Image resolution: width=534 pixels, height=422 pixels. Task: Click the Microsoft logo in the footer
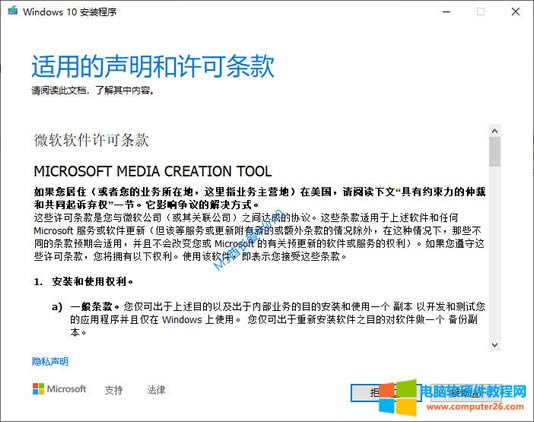click(59, 389)
